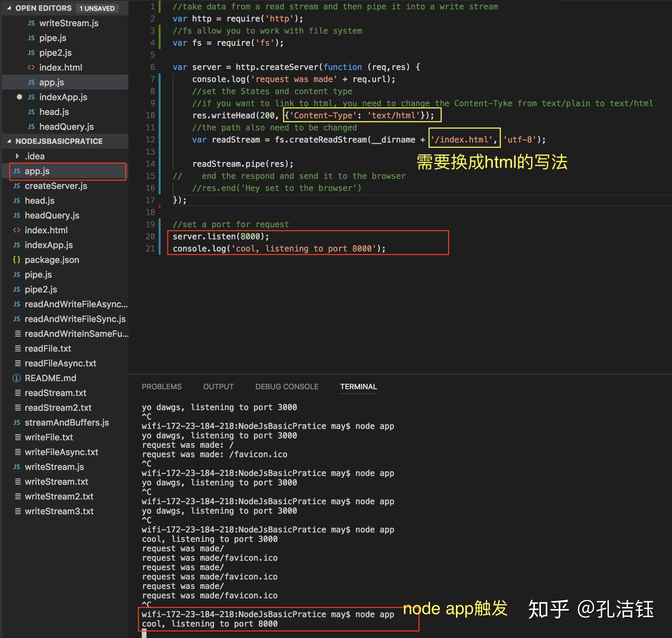
Task: Place cursor on server.listen(8000) line
Action: pos(221,236)
